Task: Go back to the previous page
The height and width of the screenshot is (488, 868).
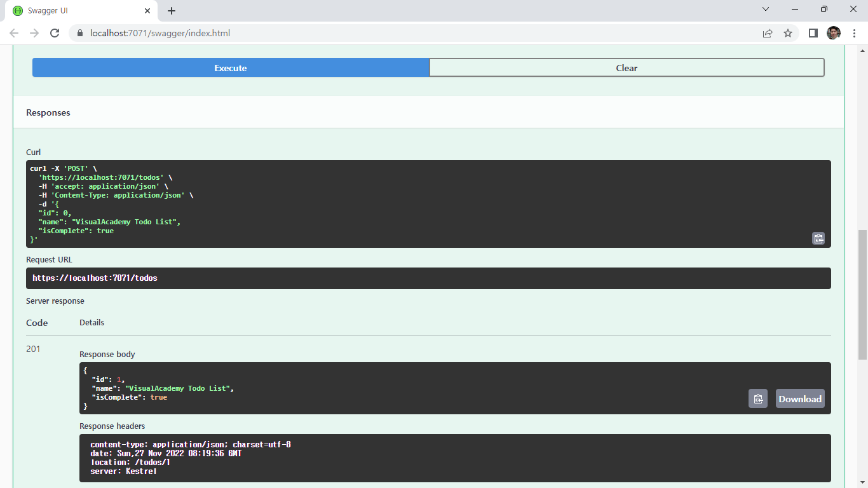Action: pos(14,33)
